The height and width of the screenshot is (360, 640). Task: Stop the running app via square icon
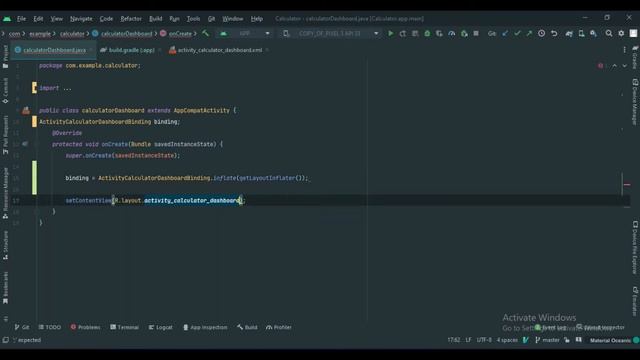[476, 33]
